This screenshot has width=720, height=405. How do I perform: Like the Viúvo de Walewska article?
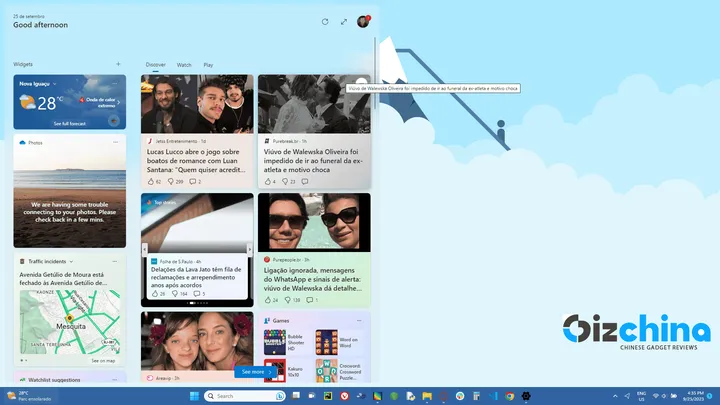tap(268, 181)
